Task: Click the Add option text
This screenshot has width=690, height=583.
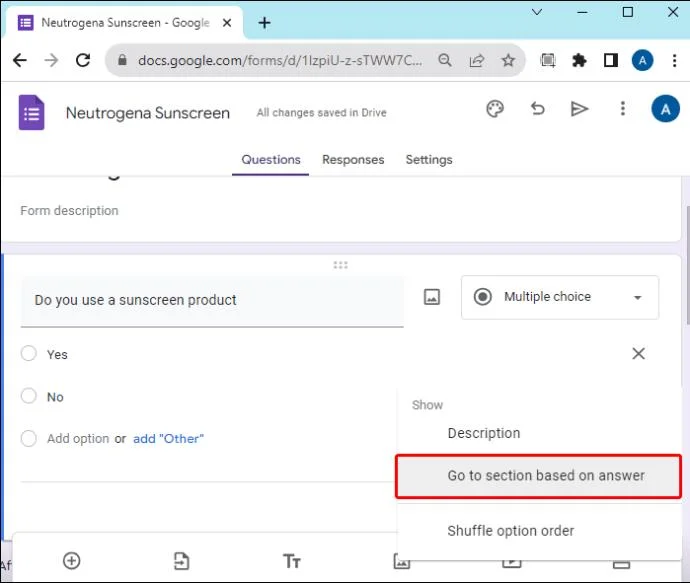Action: coord(78,439)
